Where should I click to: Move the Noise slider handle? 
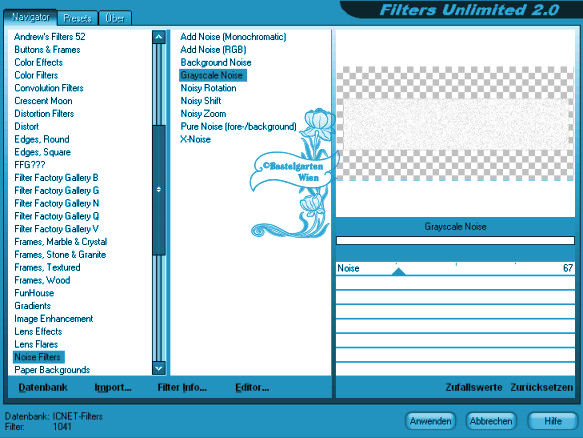tap(398, 271)
